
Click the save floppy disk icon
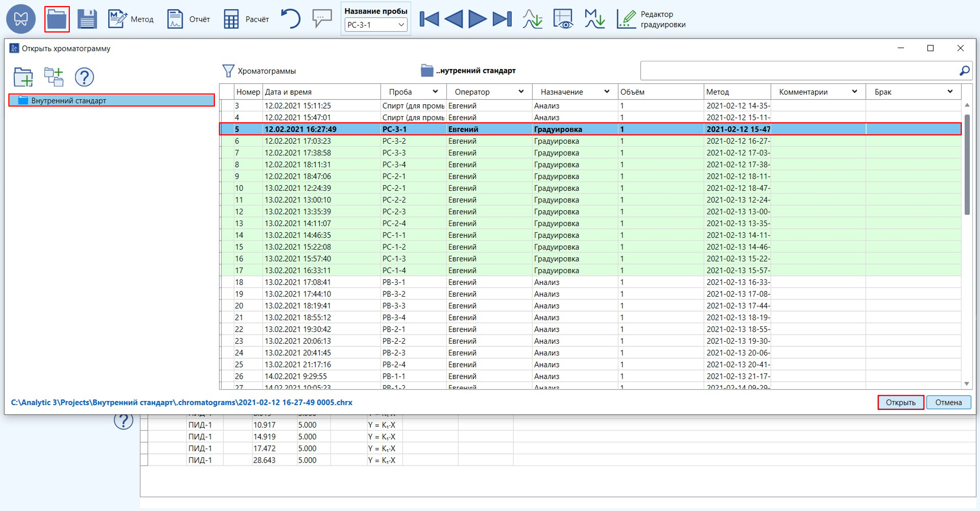87,19
